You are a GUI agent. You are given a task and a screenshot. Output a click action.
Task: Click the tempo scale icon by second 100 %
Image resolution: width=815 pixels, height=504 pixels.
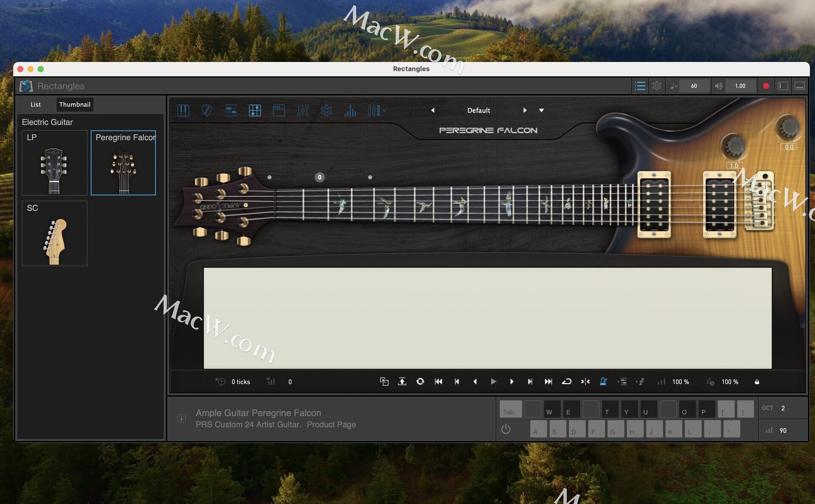click(710, 382)
